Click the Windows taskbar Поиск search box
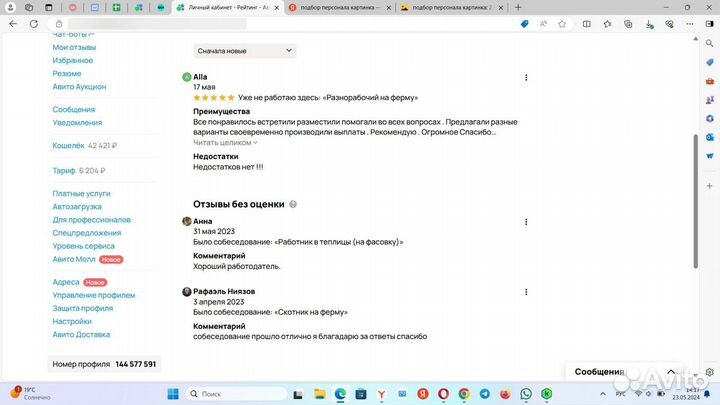720x405 pixels. pyautogui.click(x=236, y=394)
